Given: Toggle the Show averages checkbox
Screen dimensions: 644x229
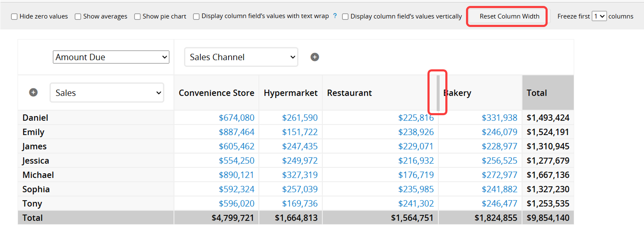Looking at the screenshot, I should [78, 16].
